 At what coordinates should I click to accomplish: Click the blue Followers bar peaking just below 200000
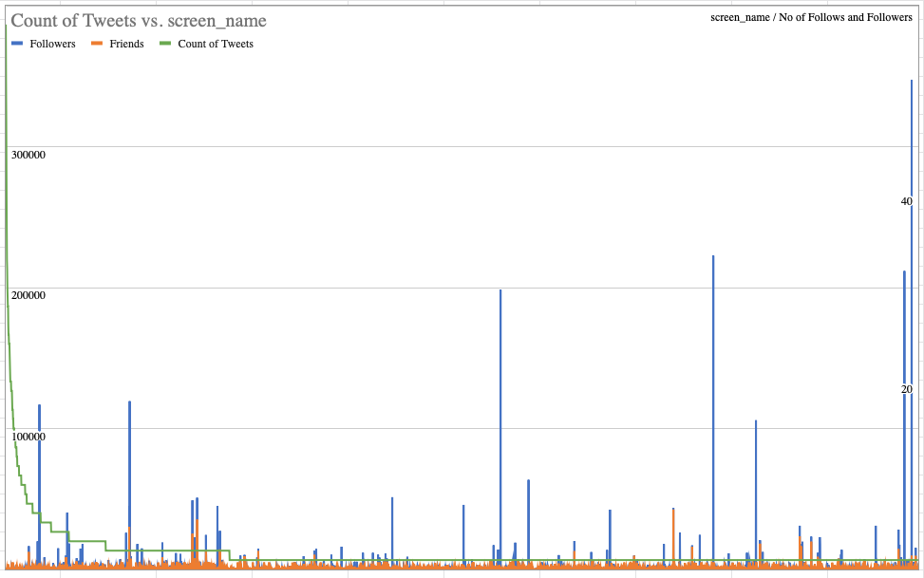pyautogui.click(x=500, y=429)
